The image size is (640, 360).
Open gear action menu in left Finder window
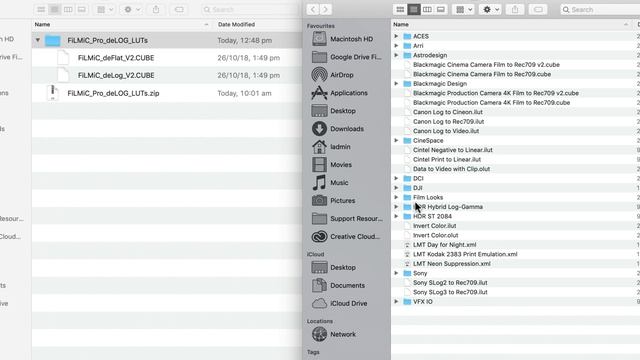click(131, 9)
